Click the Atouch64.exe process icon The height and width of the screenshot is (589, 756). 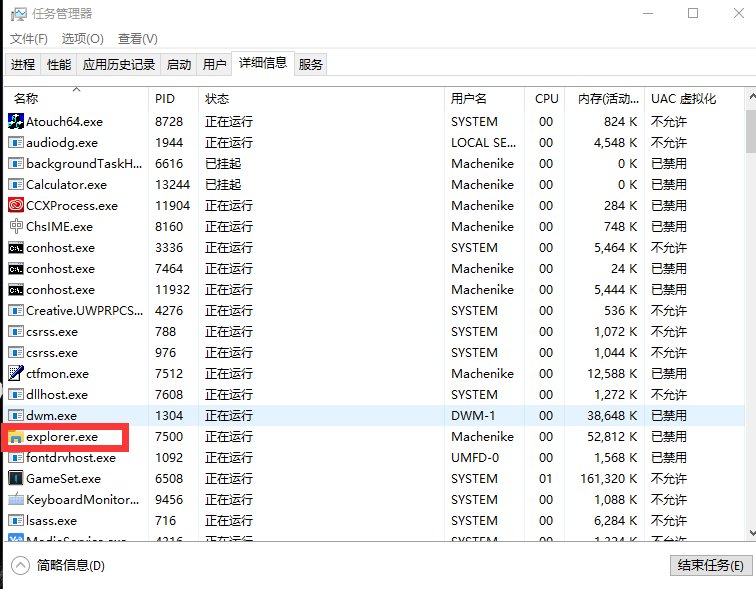coord(16,121)
